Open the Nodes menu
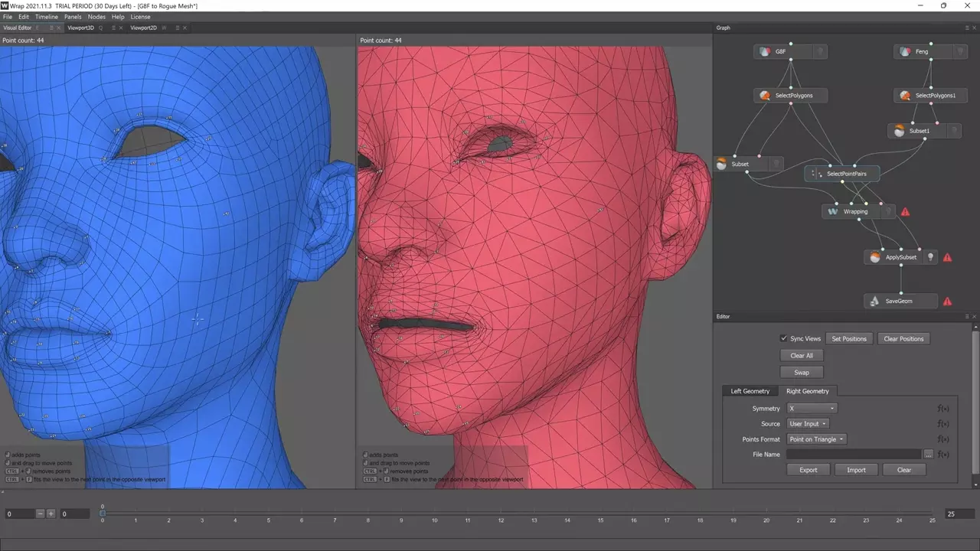The image size is (980, 551). [96, 17]
